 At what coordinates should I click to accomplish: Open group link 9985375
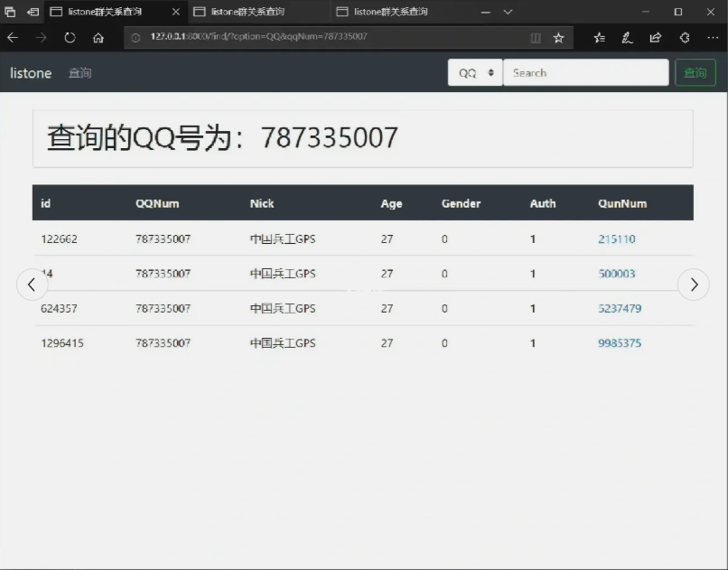click(x=620, y=343)
